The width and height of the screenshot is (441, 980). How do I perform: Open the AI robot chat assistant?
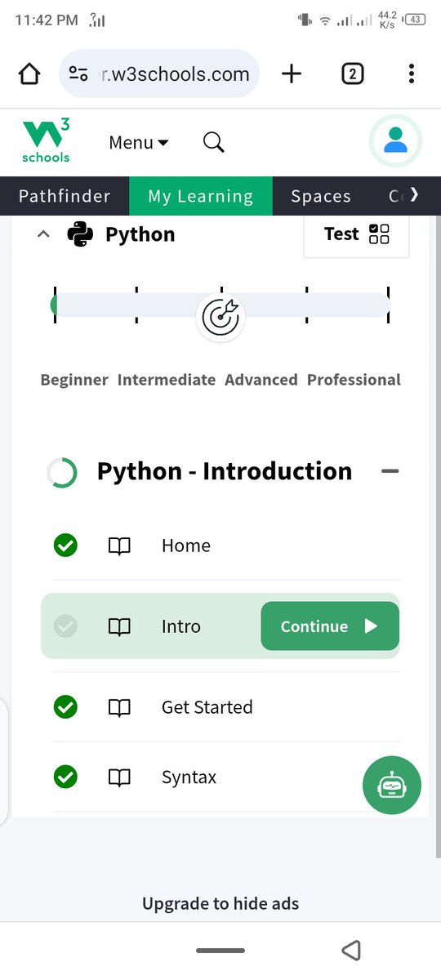pyautogui.click(x=392, y=785)
